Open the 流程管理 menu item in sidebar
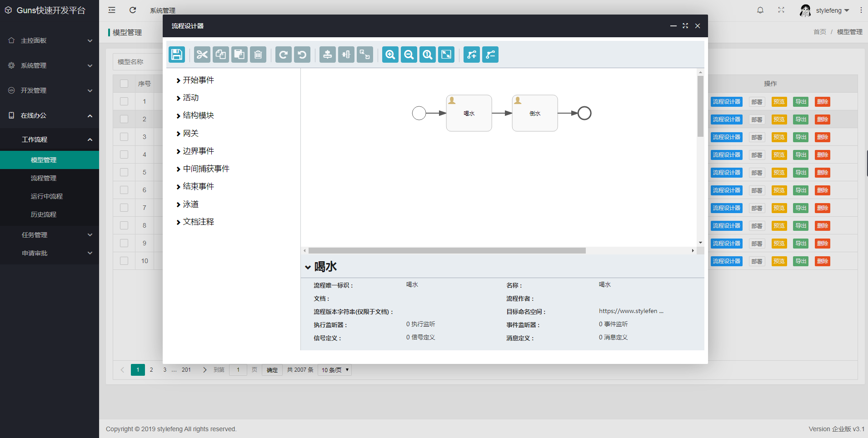868x438 pixels. click(44, 178)
